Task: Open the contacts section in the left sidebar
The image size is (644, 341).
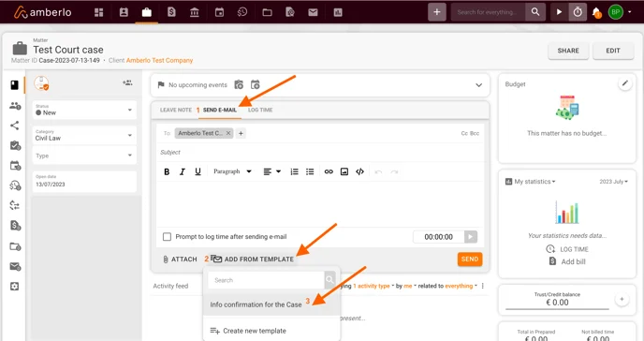Action: pos(15,106)
